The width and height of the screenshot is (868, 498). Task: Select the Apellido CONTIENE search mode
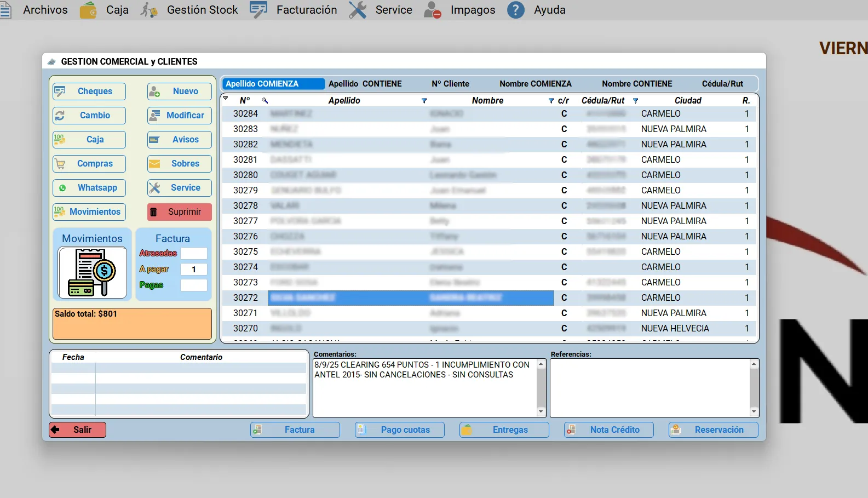click(x=365, y=84)
